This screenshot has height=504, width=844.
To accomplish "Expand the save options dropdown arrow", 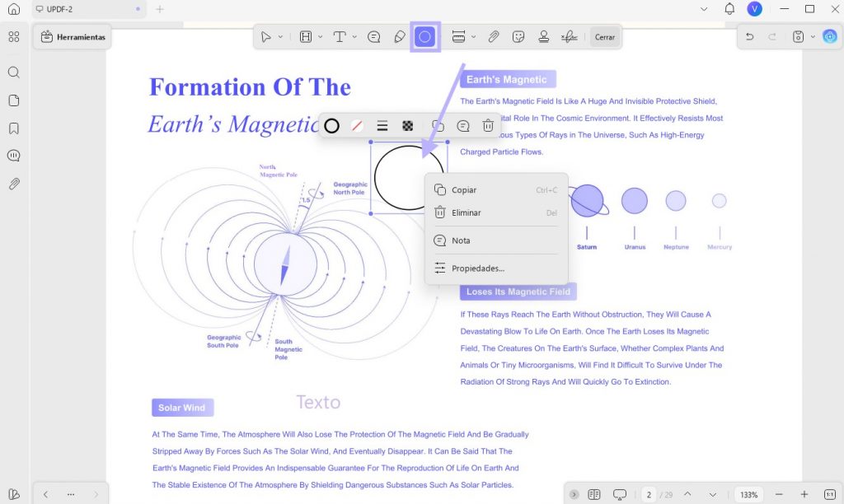I will pyautogui.click(x=813, y=37).
